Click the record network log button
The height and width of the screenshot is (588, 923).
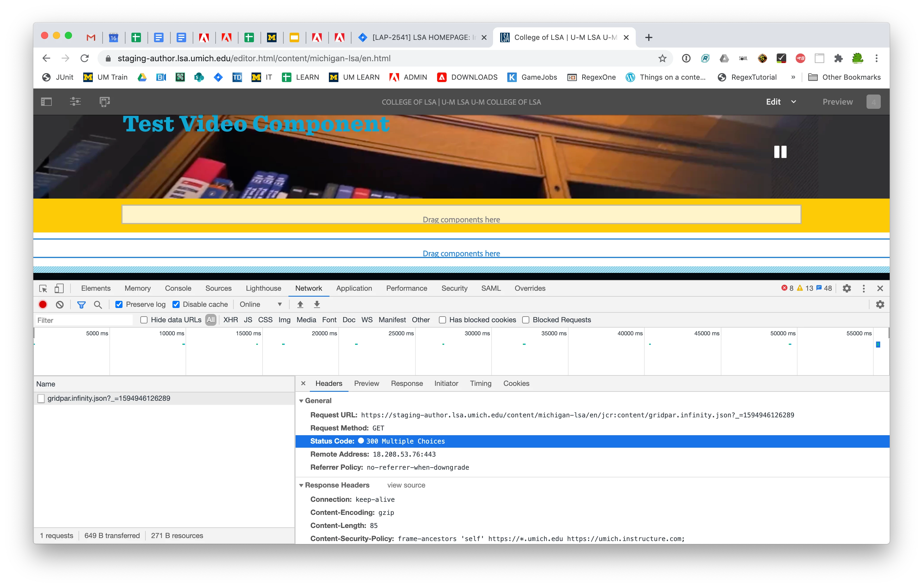[43, 304]
